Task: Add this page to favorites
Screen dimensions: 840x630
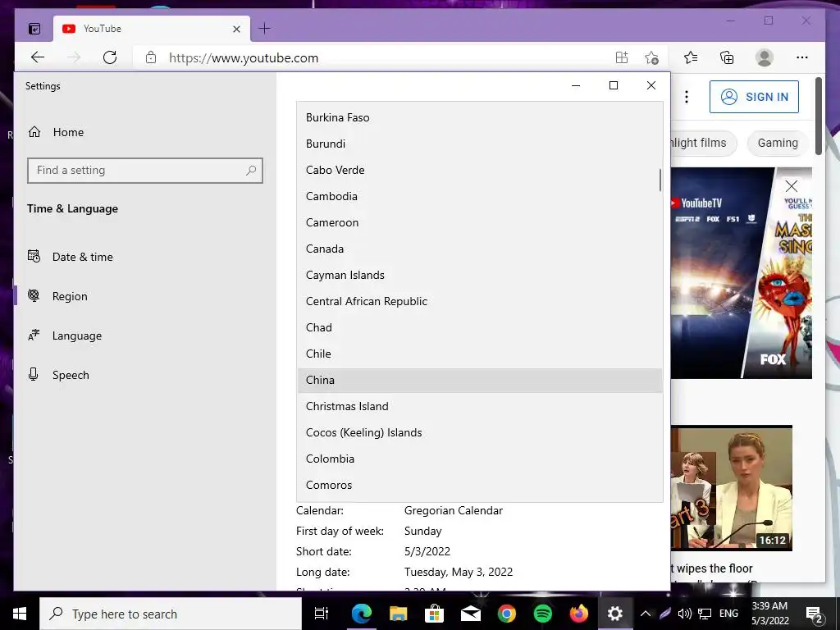Action: [651, 57]
